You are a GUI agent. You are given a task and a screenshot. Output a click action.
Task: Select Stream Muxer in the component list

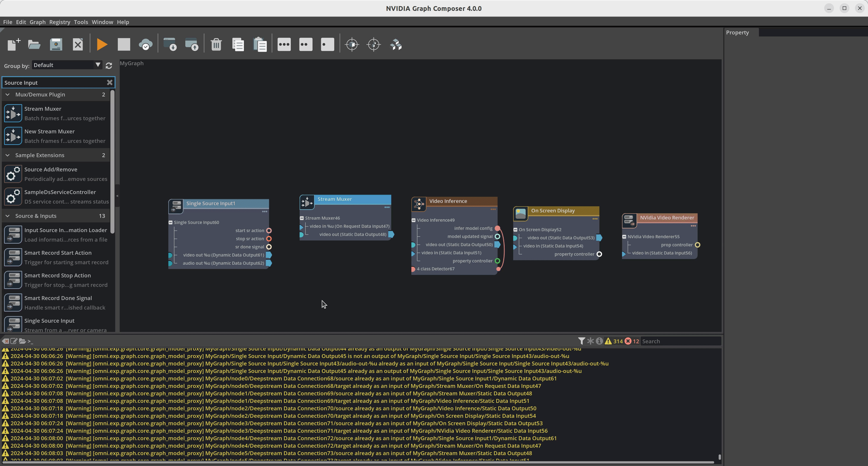pos(56,113)
